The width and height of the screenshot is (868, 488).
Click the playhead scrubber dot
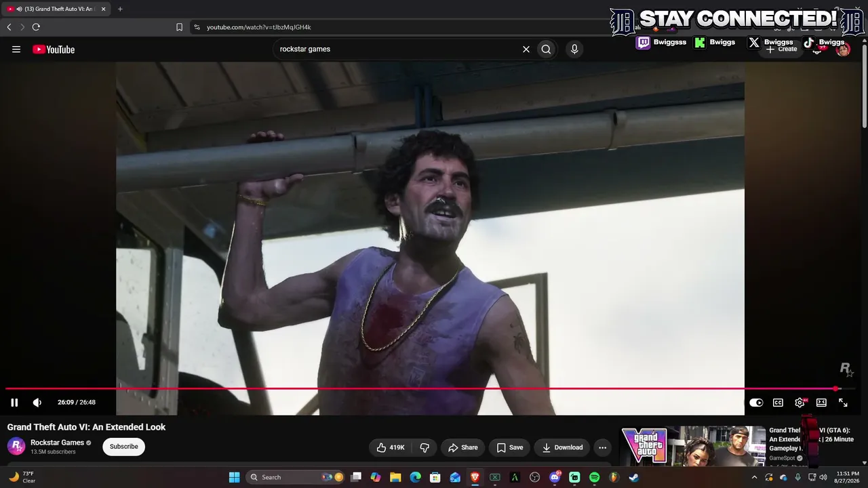pos(836,389)
